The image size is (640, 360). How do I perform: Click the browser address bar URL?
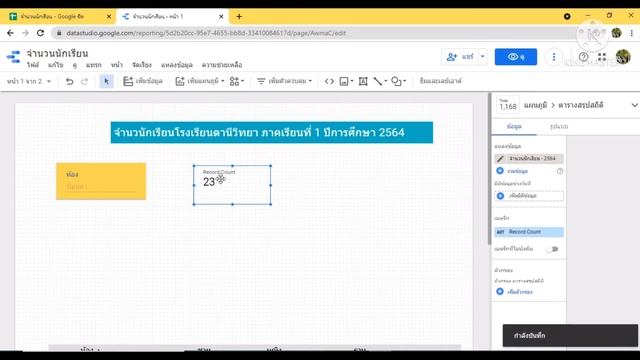click(206, 33)
